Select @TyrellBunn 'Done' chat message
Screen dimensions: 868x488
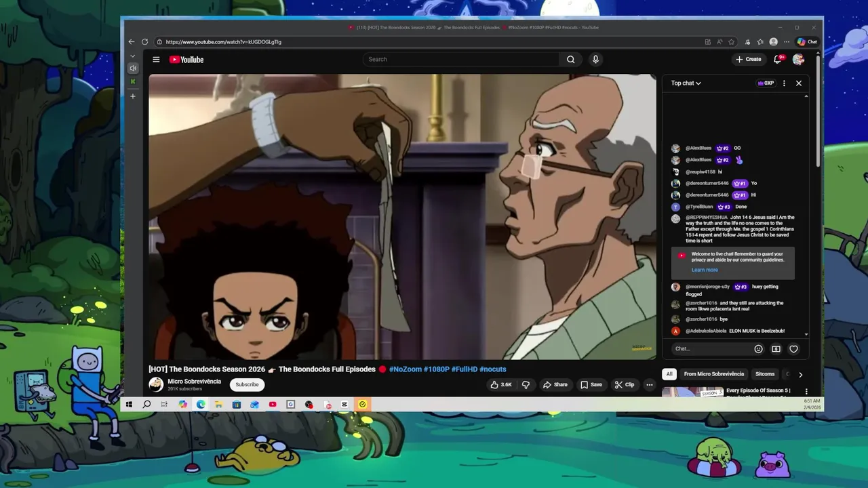739,207
